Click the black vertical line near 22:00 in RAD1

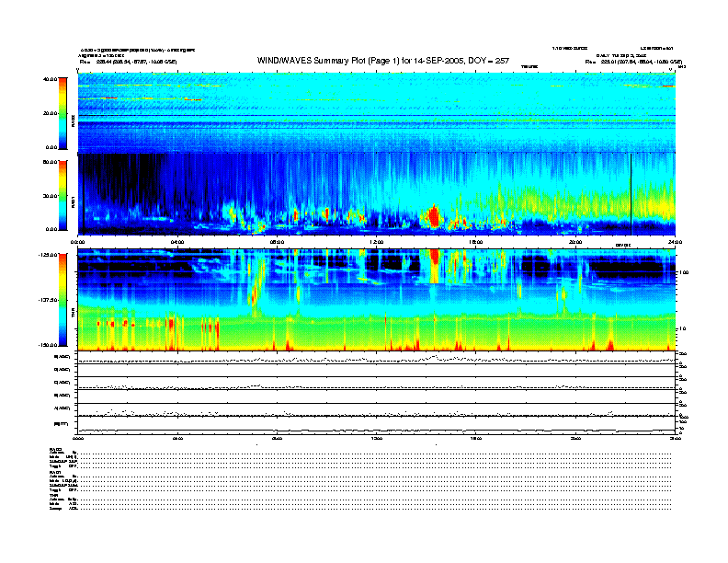click(x=631, y=194)
